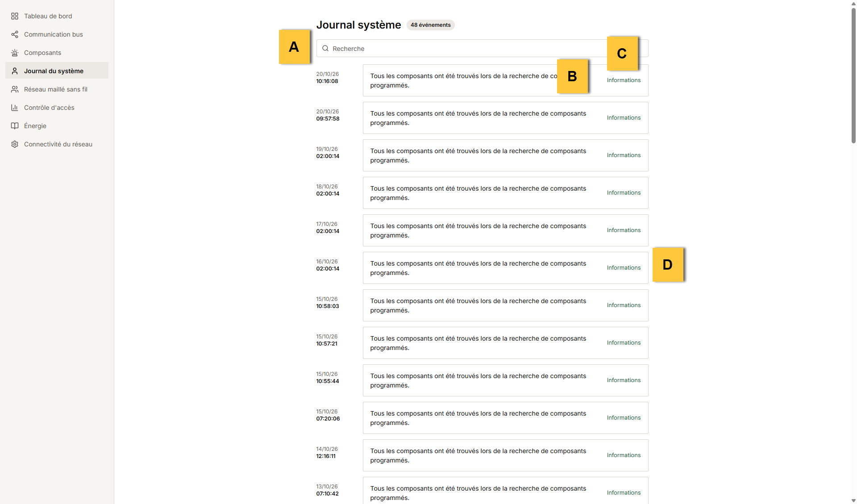Open Informations for 20/10/26 09:57:58 event
Screen dimensions: 857x504
[x=624, y=118]
